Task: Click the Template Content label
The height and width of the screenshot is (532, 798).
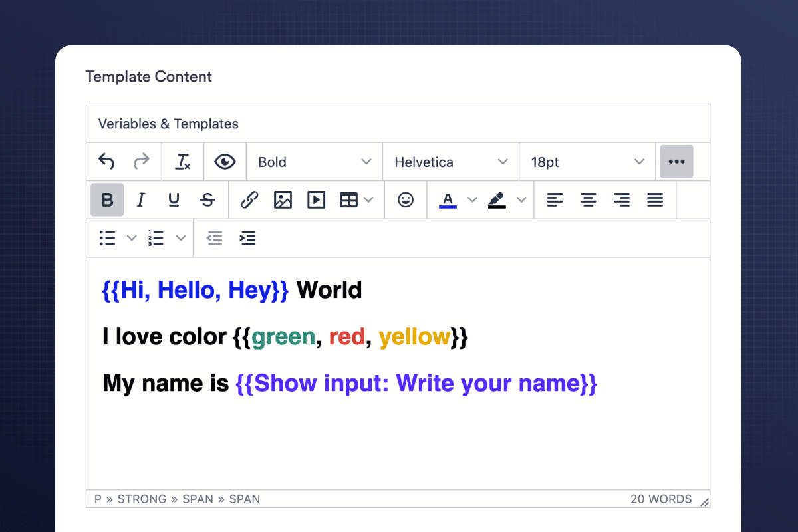Action: pyautogui.click(x=149, y=76)
